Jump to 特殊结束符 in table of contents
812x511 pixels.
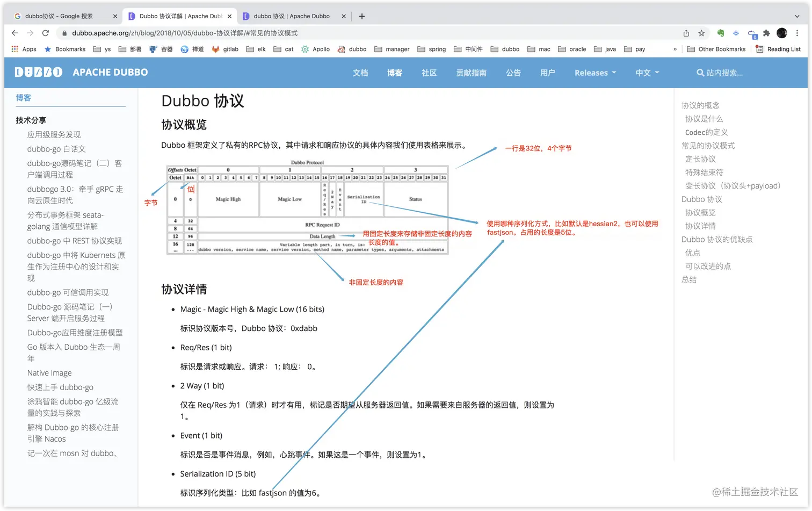pos(704,172)
